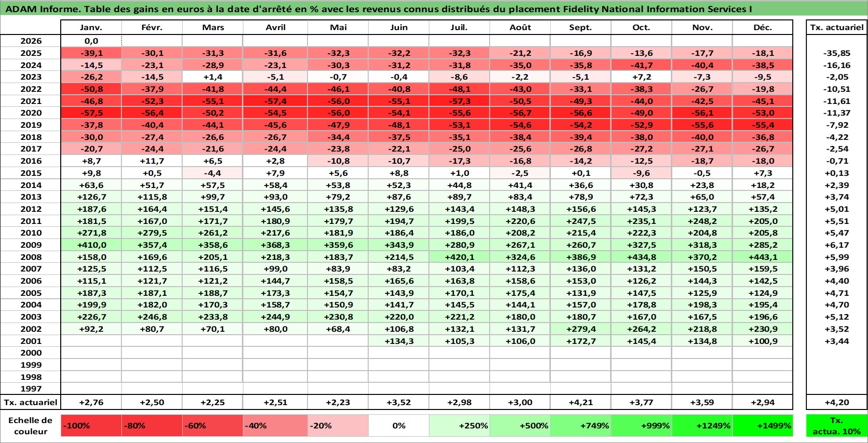Viewport: 868px width, 443px height.
Task: Select the +999% scale swatch
Action: (x=641, y=426)
